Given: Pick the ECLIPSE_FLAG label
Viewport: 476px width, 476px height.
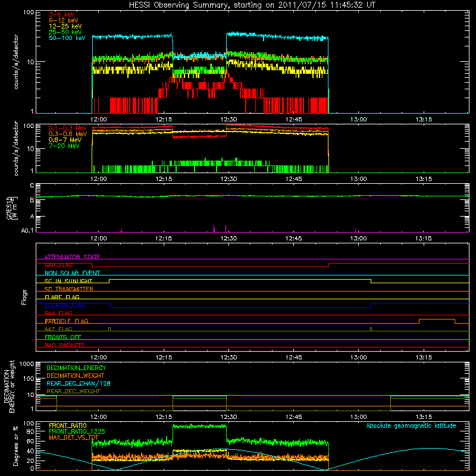Looking at the screenshot, I should click(65, 305).
